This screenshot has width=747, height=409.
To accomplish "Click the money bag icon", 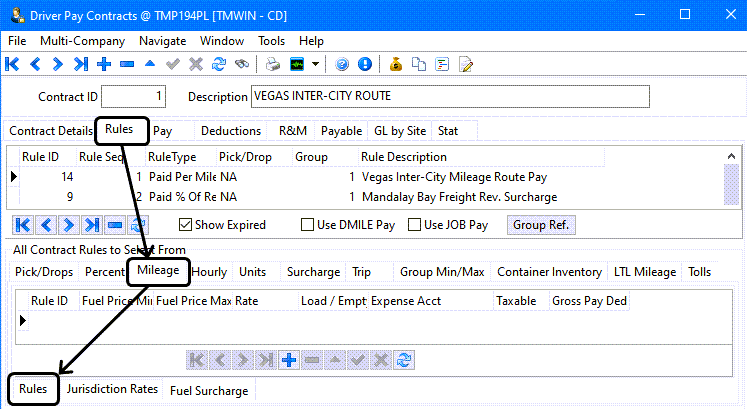I will pyautogui.click(x=396, y=64).
